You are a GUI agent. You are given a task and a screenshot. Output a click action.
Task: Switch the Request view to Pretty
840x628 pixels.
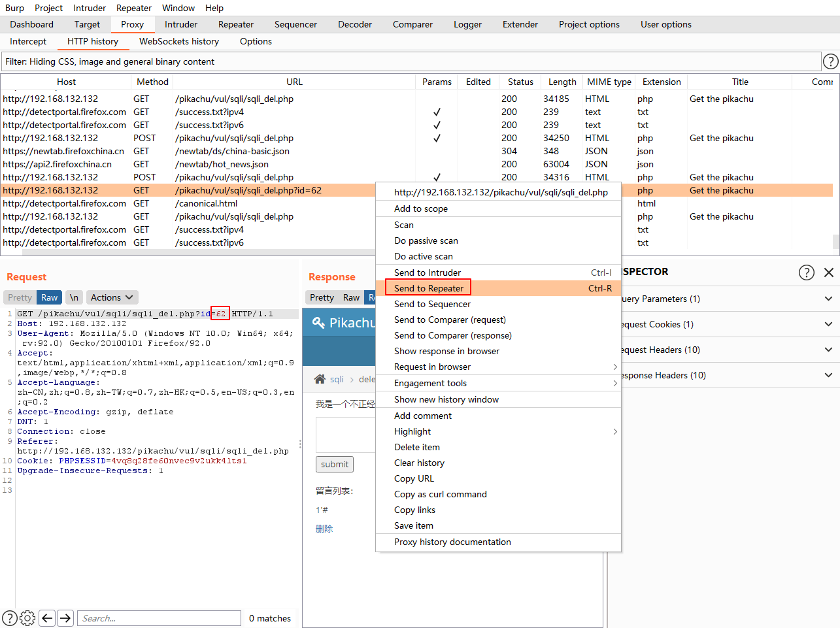pos(20,297)
